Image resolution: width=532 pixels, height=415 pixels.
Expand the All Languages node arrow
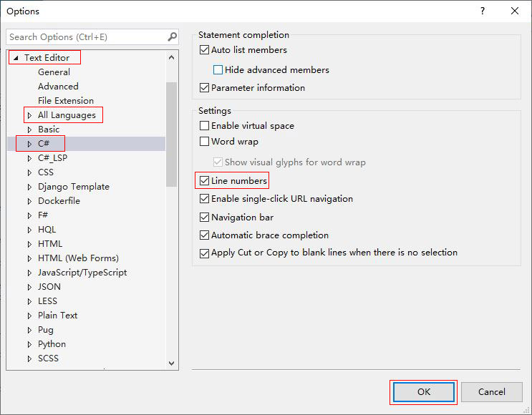coord(29,115)
